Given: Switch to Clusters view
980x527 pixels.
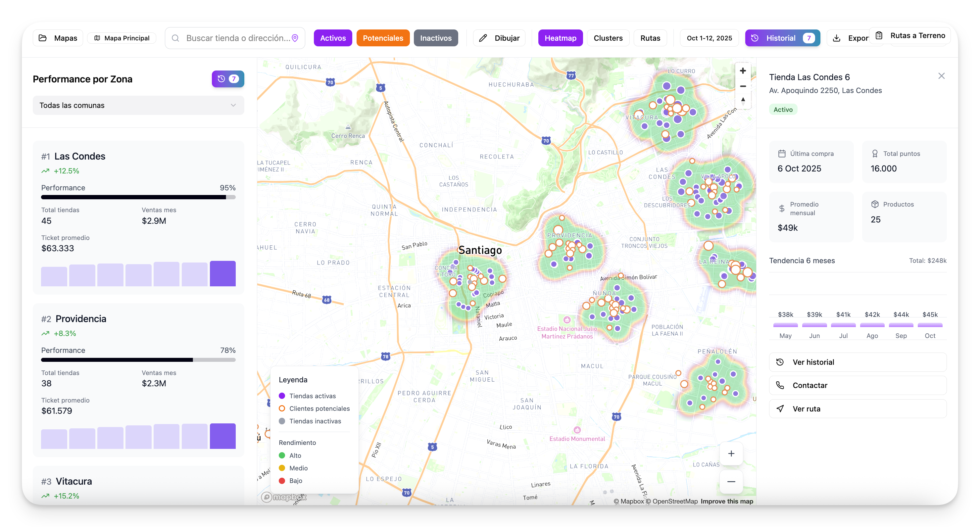Looking at the screenshot, I should [608, 38].
